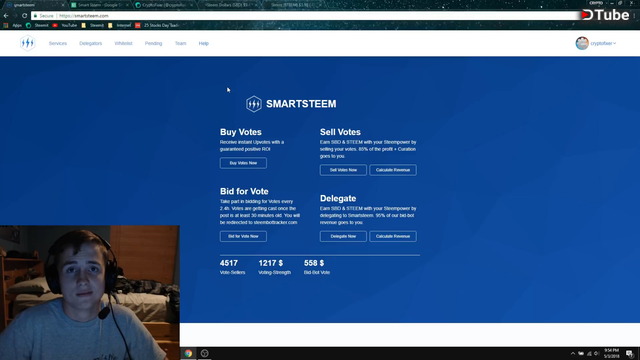The image size is (640, 360).
Task: Click the Bid for Vote Now button
Action: 243,236
